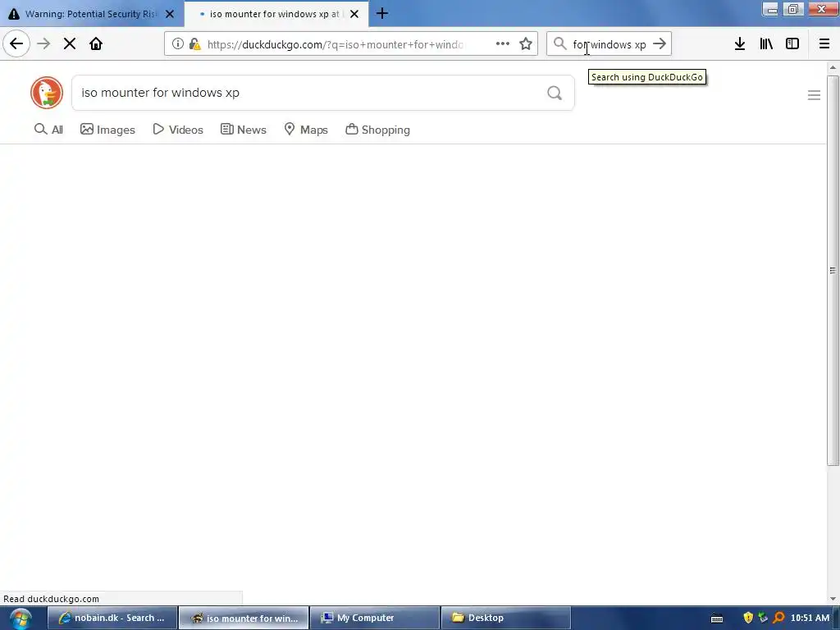Viewport: 840px width, 630px height.
Task: Submit search with the go arrow
Action: (x=660, y=43)
